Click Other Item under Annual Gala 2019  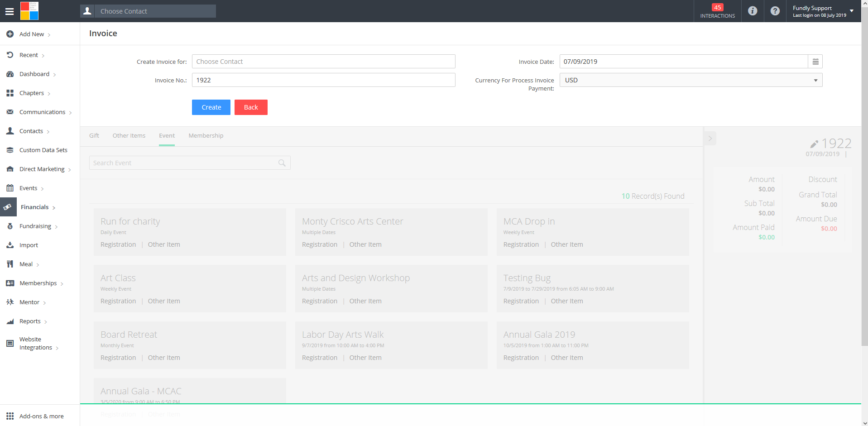(566, 358)
